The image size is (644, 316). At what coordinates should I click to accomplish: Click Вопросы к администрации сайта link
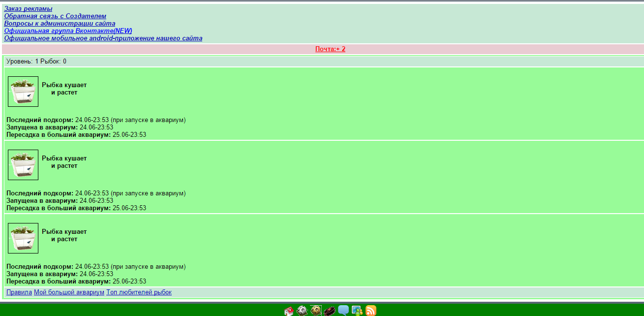coord(60,24)
